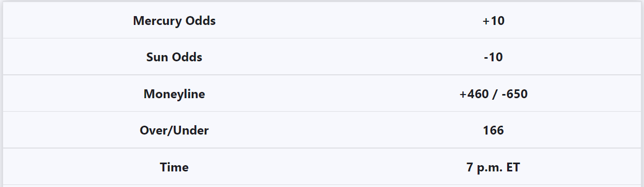Image resolution: width=644 pixels, height=187 pixels.
Task: Click the Mercury Odds row label
Action: [x=174, y=21]
